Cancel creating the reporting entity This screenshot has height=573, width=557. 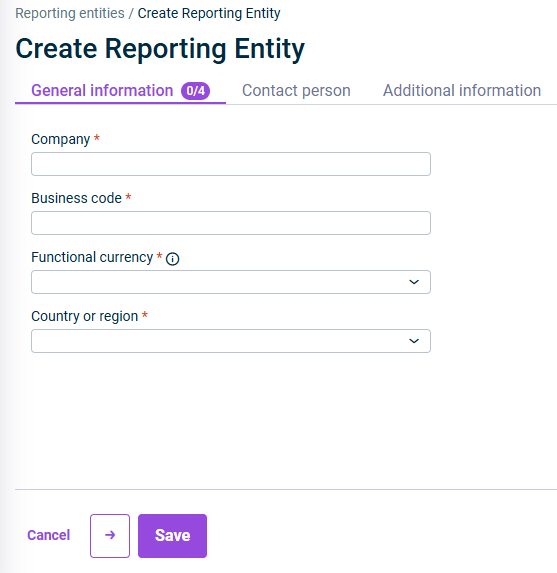point(49,535)
